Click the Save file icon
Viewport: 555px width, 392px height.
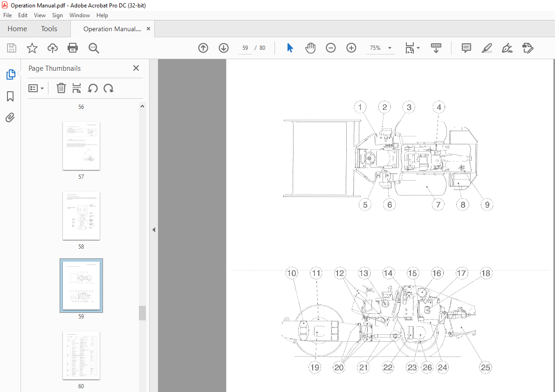12,48
